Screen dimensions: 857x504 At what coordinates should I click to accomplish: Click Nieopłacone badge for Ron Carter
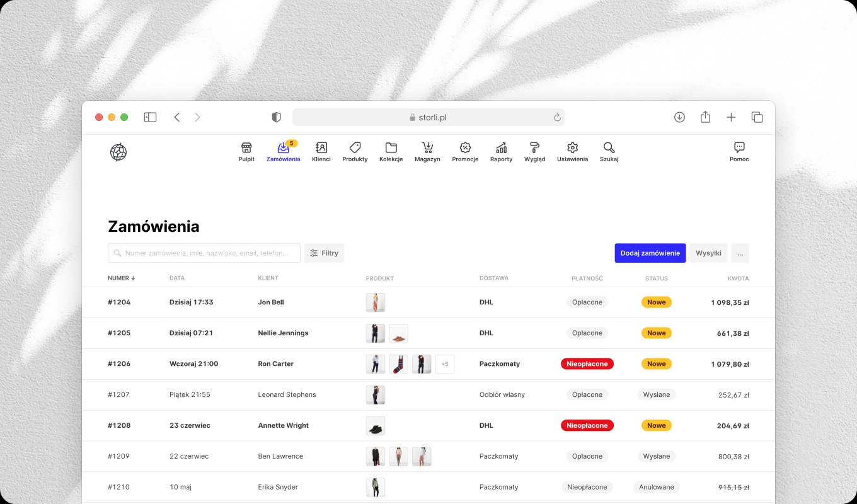pos(587,364)
